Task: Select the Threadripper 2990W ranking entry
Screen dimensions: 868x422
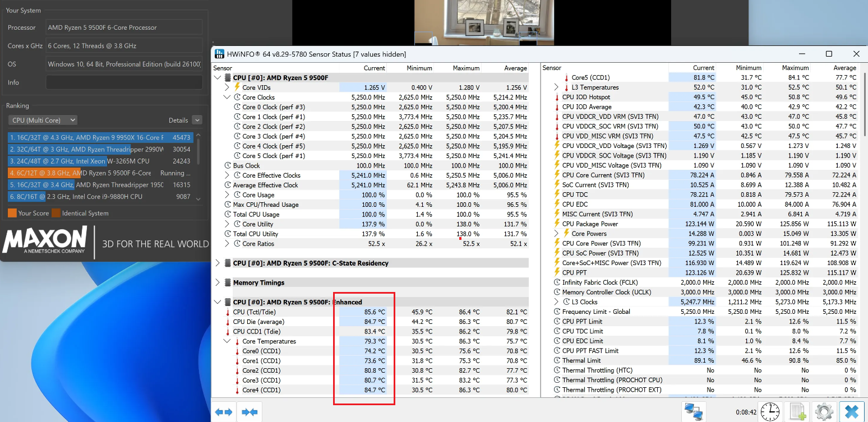Action: pos(100,149)
